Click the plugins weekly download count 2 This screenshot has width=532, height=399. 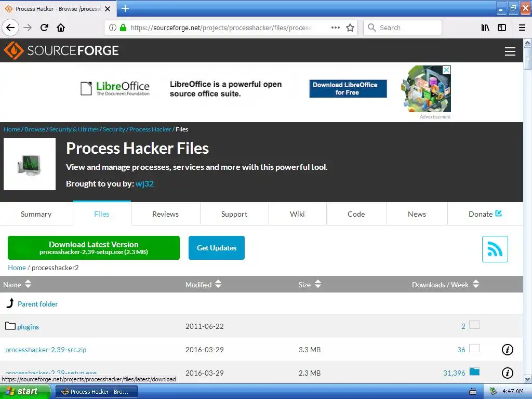coord(463,326)
